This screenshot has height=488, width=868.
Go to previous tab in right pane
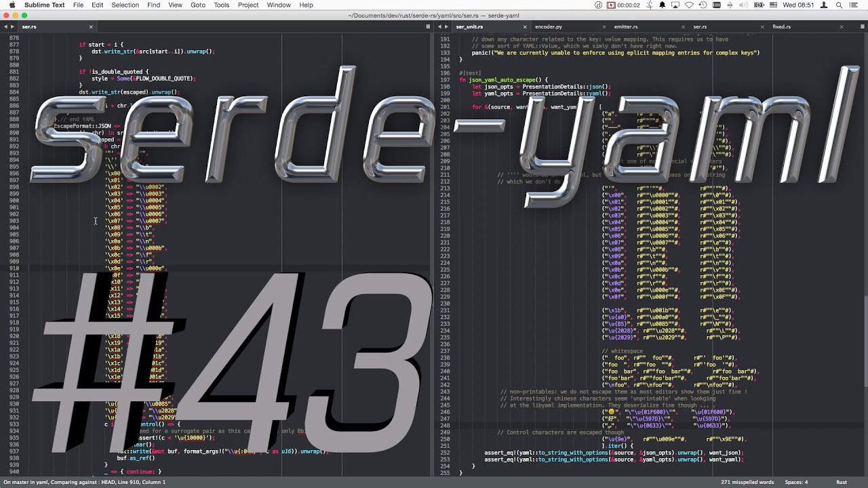[439, 26]
